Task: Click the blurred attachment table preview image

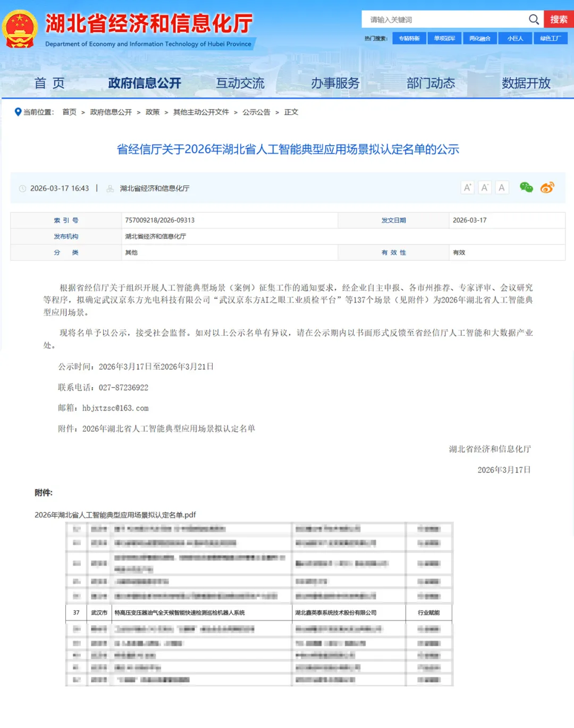Action: 259,604
